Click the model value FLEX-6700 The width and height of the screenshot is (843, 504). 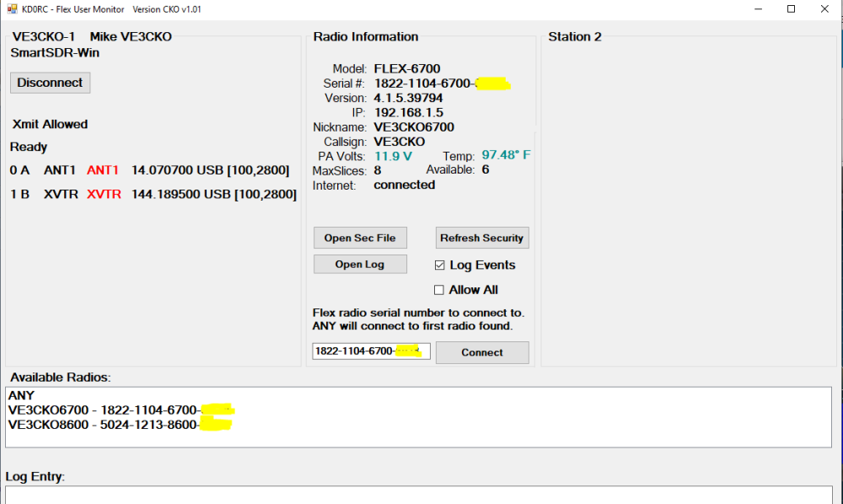pyautogui.click(x=407, y=69)
